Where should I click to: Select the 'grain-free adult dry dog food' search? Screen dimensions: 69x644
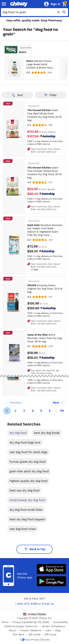pos(29,471)
